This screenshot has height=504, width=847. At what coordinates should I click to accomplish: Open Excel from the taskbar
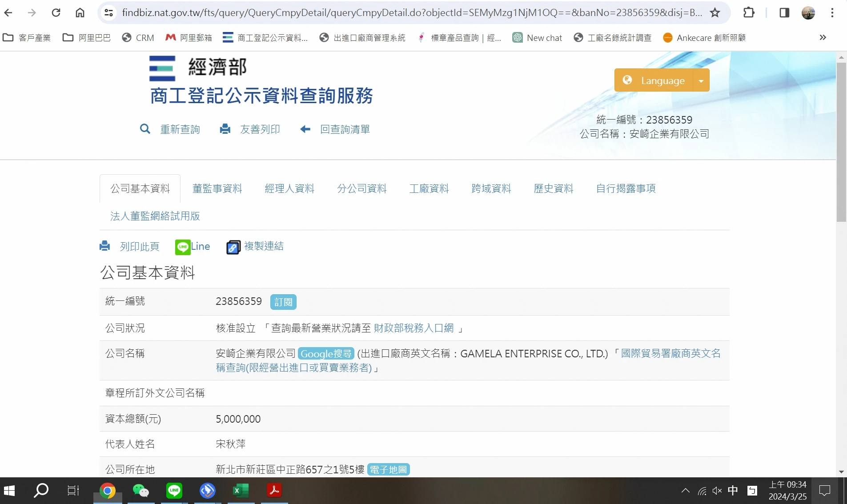tap(241, 490)
